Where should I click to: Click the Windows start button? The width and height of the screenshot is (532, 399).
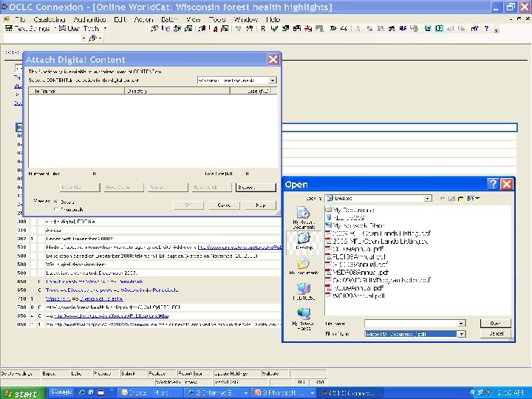[x=22, y=393]
